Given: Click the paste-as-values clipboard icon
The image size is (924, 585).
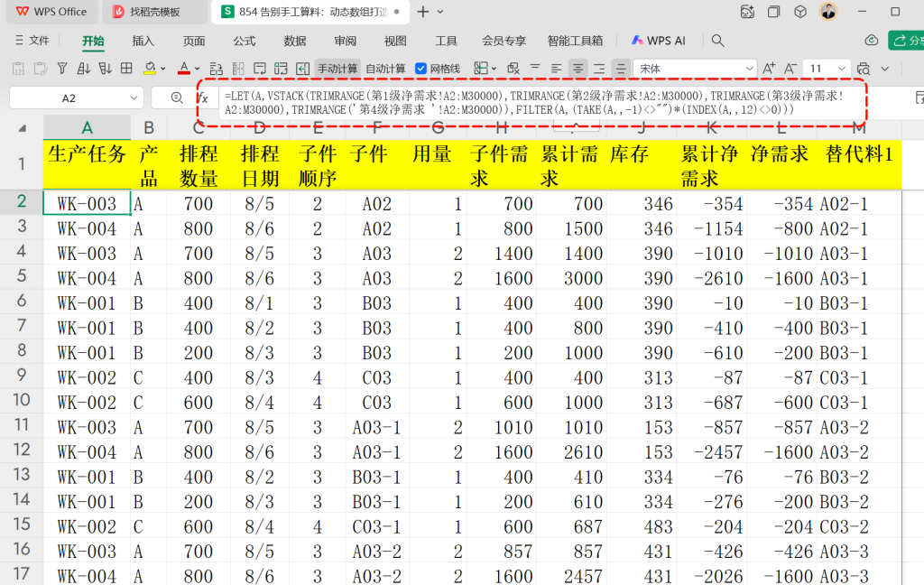Looking at the screenshot, I should click(x=18, y=69).
